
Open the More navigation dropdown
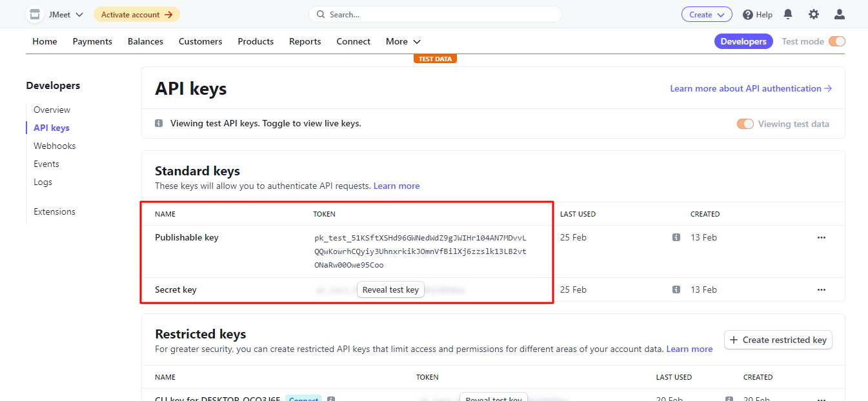(x=402, y=41)
